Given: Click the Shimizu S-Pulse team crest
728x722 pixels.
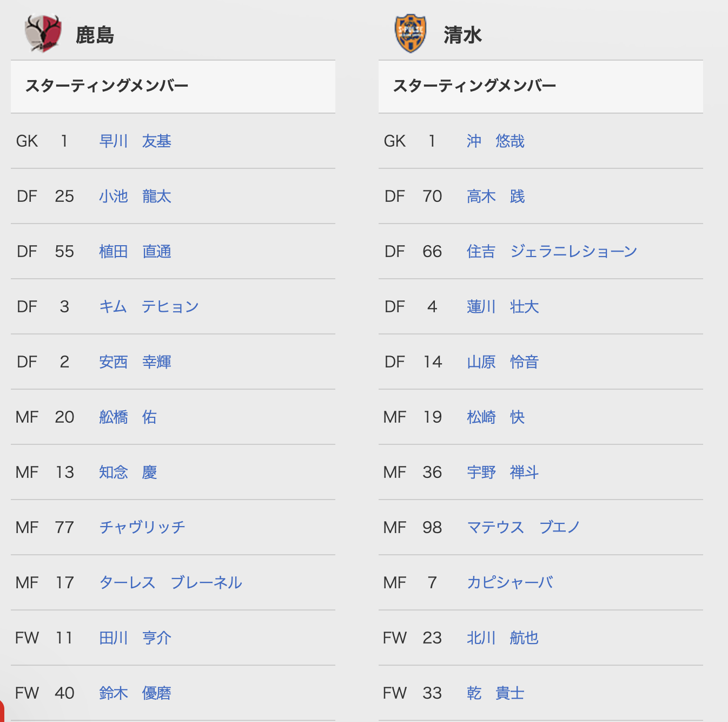Looking at the screenshot, I should (x=411, y=34).
